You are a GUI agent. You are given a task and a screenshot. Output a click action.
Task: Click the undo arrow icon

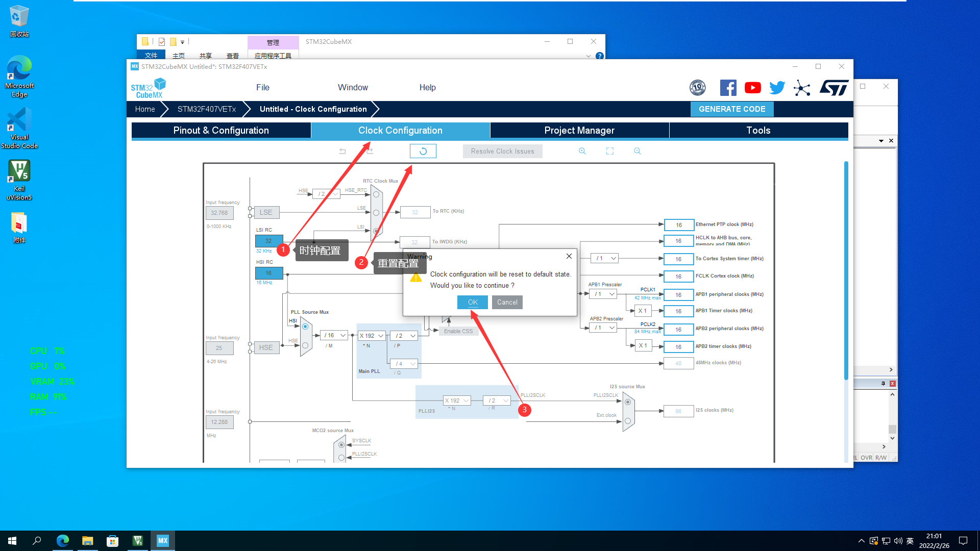click(x=342, y=151)
